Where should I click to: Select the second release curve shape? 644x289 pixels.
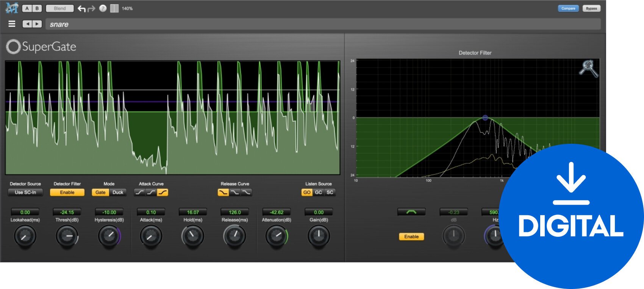coord(235,192)
